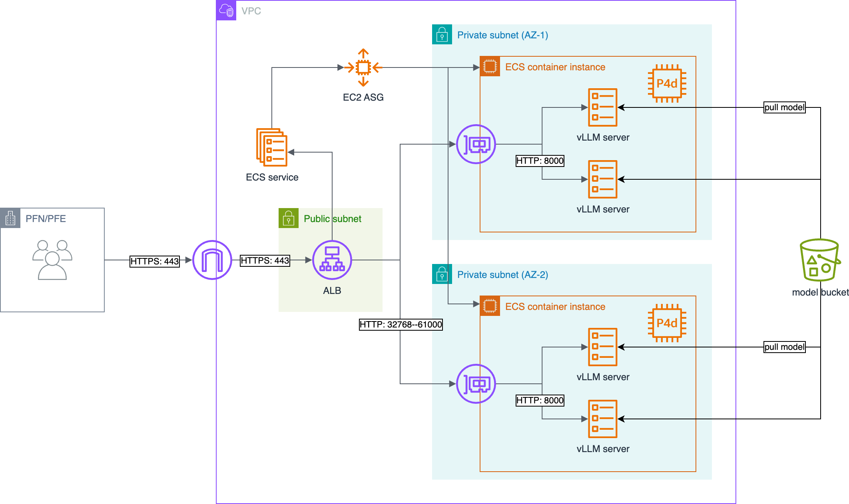Click the Public subnet lock icon
Viewport: 849px width, 504px height.
point(289,218)
